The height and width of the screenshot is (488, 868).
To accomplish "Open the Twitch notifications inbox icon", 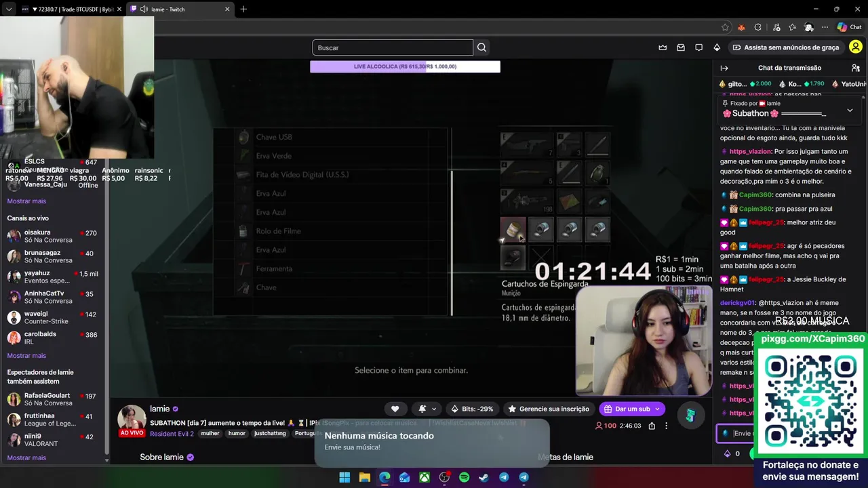I will (681, 47).
